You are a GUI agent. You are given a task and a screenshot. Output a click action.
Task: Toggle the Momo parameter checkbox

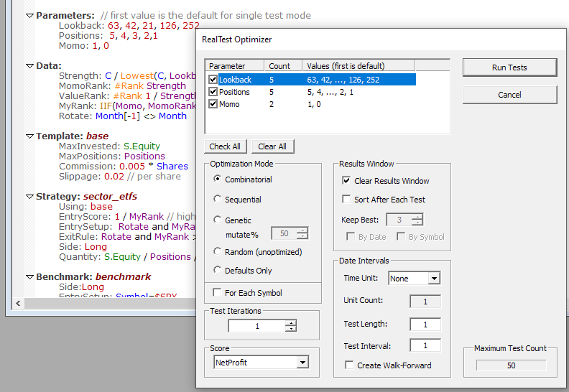point(213,104)
